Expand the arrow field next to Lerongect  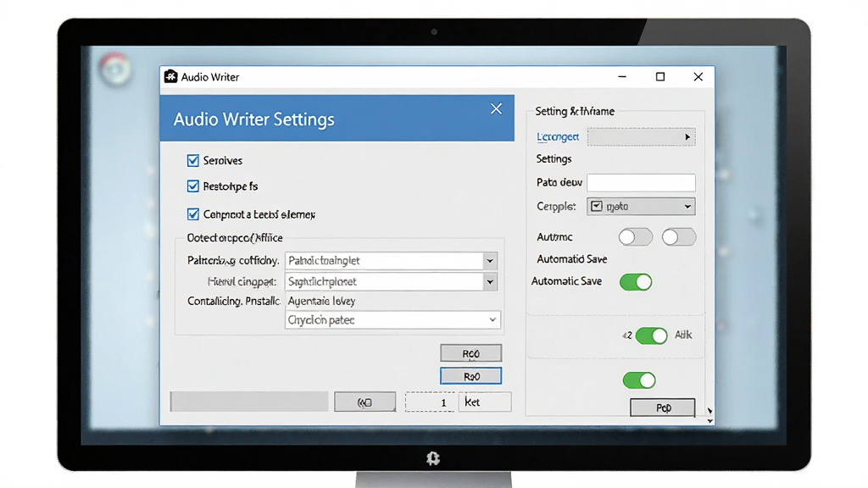[x=641, y=136]
